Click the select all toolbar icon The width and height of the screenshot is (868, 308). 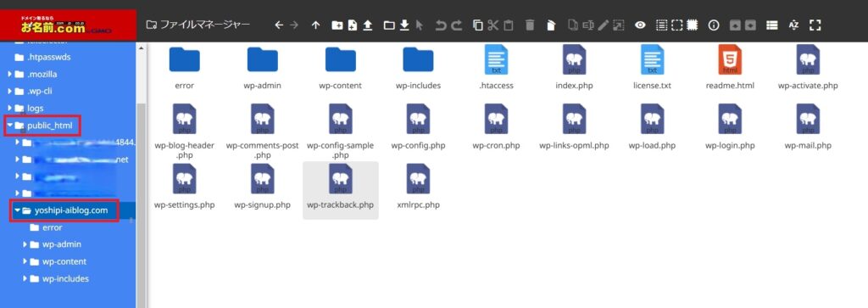click(x=661, y=25)
